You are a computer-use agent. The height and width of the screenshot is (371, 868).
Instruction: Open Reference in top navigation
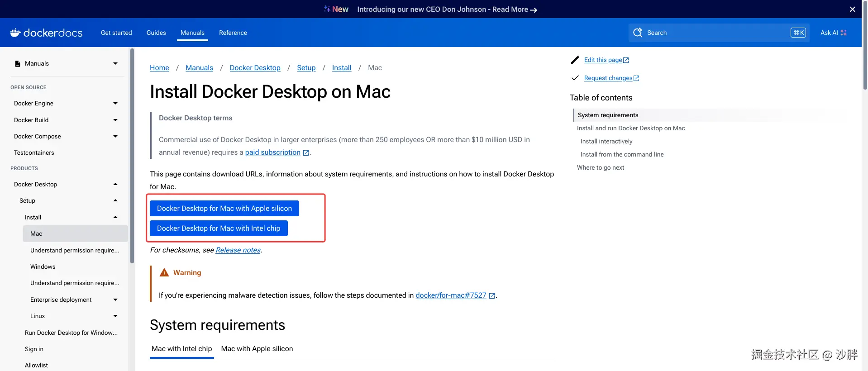(x=233, y=33)
